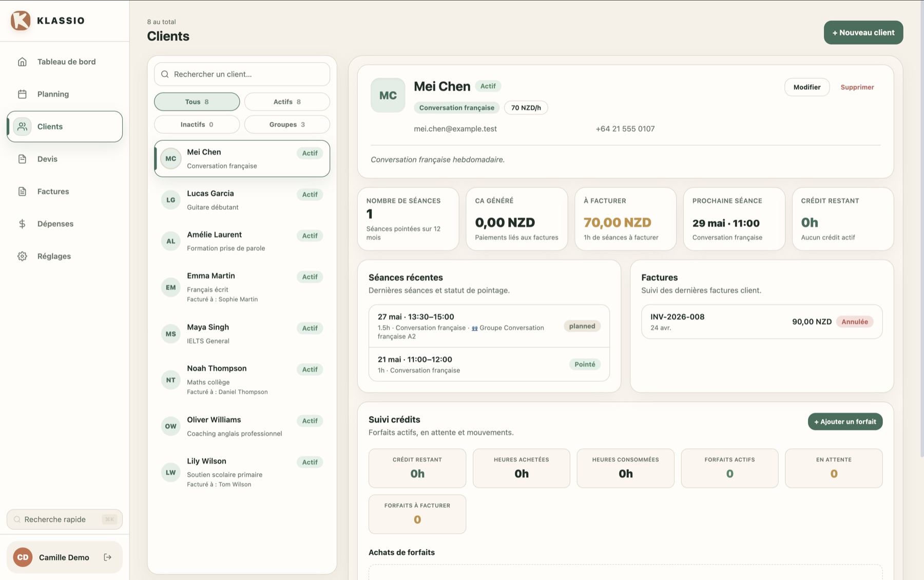
Task: Open the Lucas Garcia client row
Action: 242,200
